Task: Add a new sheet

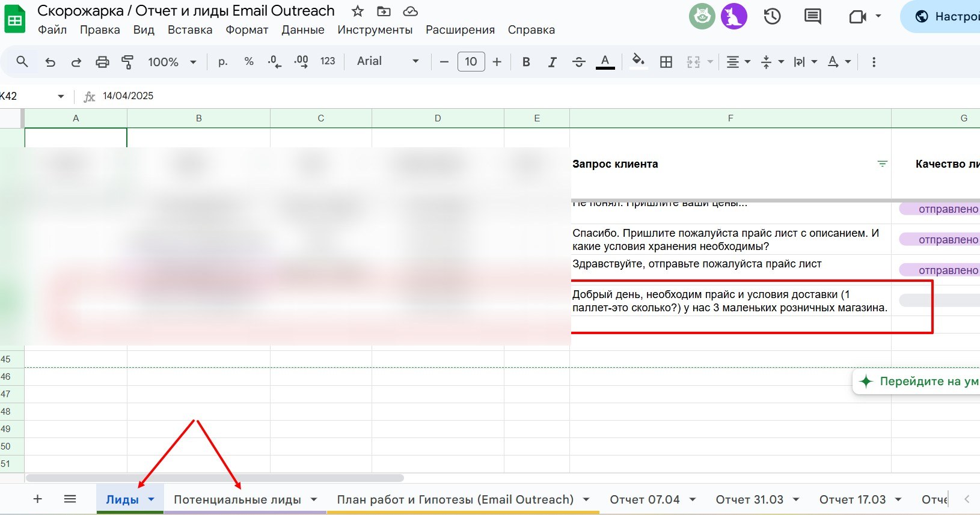Action: pyautogui.click(x=37, y=499)
